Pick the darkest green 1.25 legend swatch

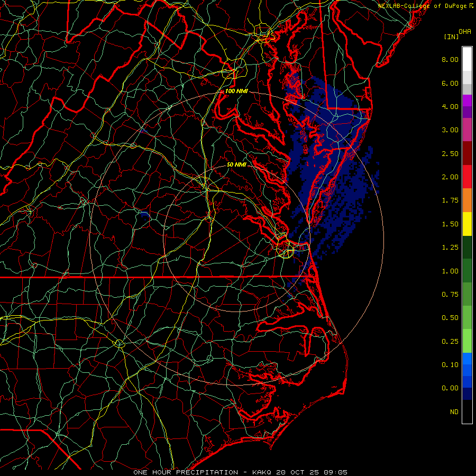click(x=467, y=248)
